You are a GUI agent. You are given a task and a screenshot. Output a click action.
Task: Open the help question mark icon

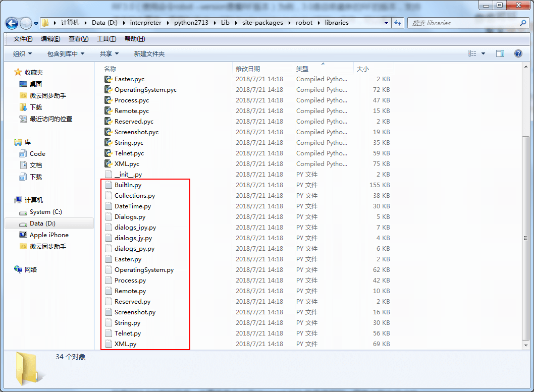[518, 53]
